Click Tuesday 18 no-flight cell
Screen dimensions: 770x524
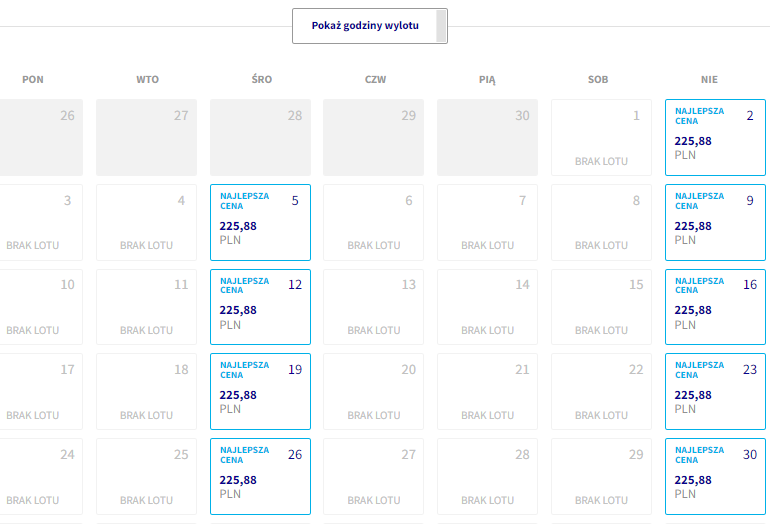[146, 391]
